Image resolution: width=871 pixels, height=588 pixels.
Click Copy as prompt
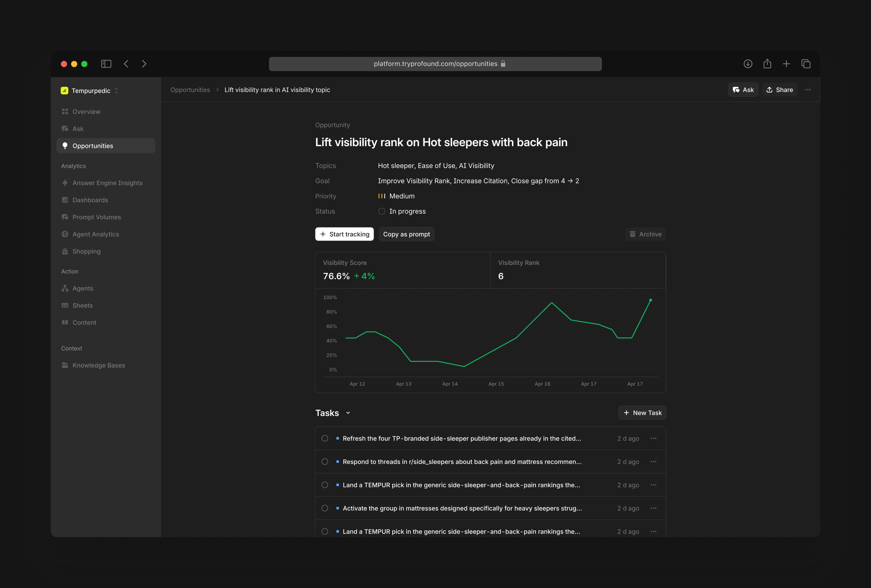coord(407,234)
